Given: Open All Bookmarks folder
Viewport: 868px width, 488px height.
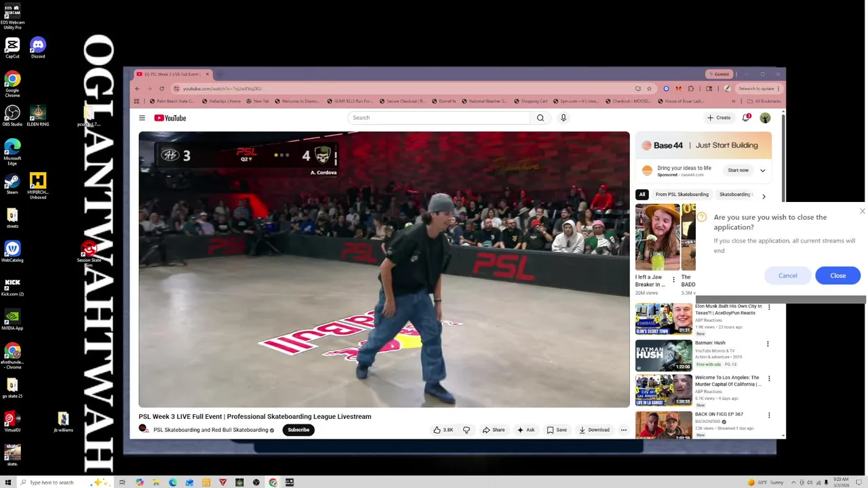Looking at the screenshot, I should coord(764,102).
